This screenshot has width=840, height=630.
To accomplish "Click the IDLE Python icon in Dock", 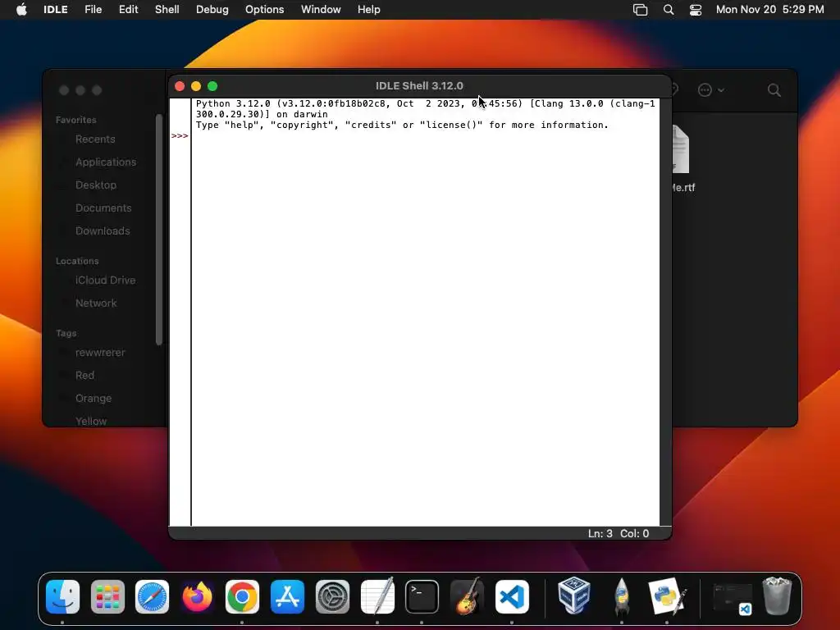I will 666,597.
